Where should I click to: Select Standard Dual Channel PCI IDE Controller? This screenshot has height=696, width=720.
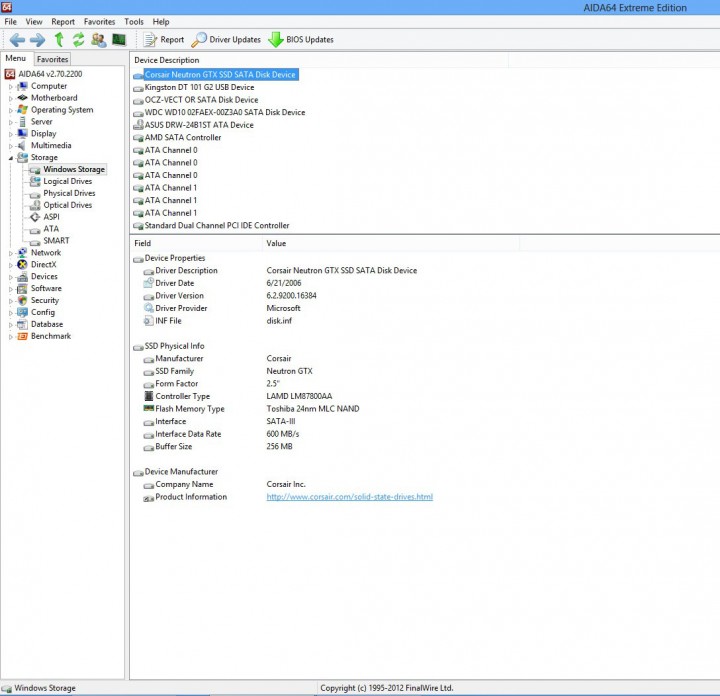click(217, 225)
